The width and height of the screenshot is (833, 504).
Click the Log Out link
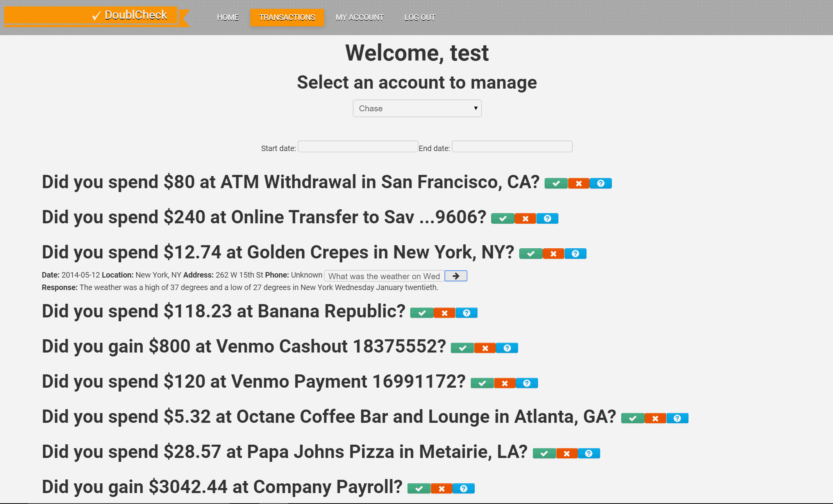(420, 18)
